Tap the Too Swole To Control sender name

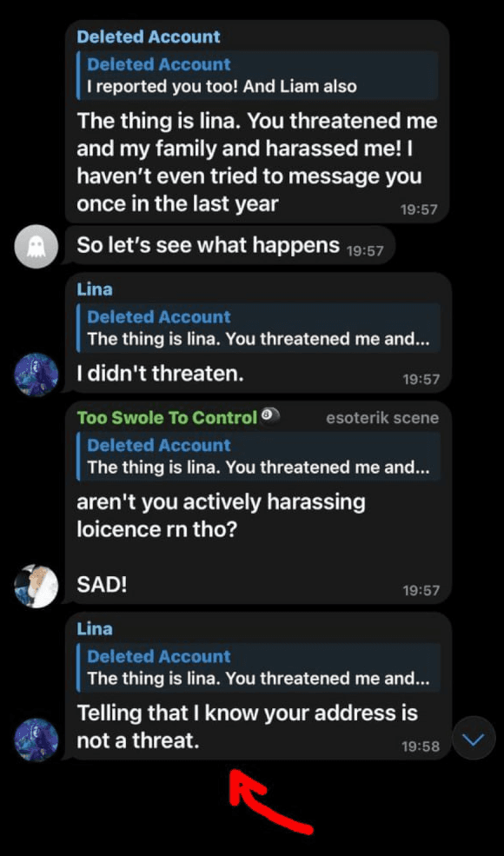click(x=167, y=418)
